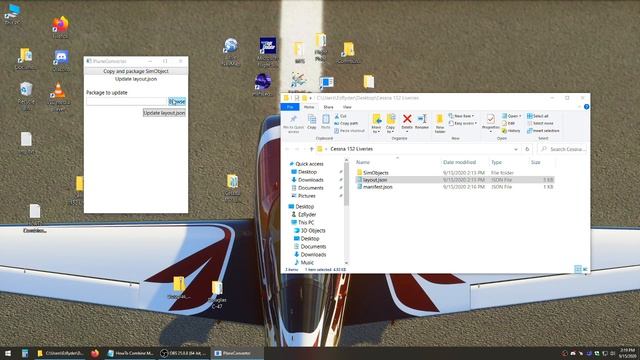This screenshot has width=640, height=360.
Task: Select Ezflyder in navigation pane
Action: coord(307,214)
